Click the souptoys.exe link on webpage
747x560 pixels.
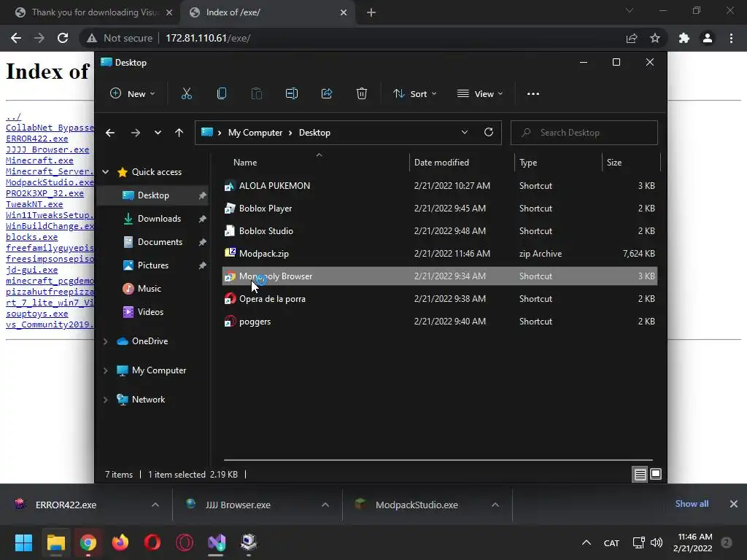coord(36,314)
